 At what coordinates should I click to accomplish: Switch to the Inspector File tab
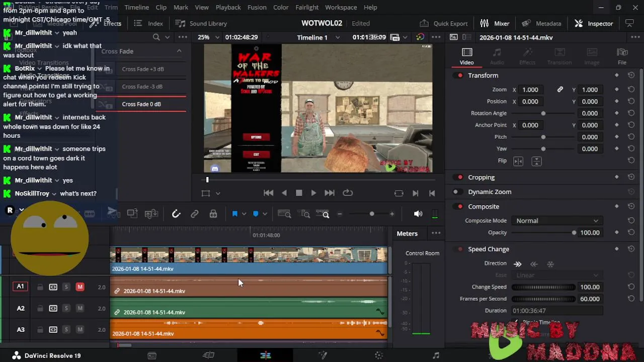[622, 56]
